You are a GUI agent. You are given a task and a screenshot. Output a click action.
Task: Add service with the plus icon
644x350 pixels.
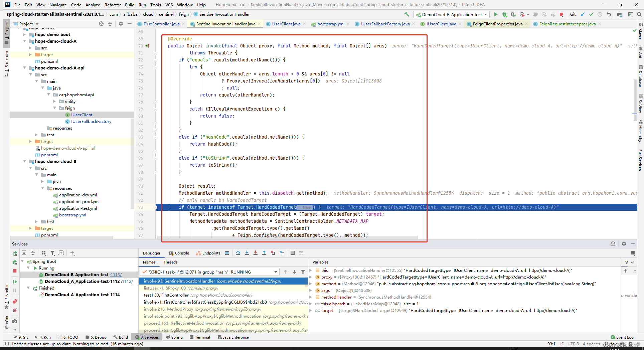[72, 253]
